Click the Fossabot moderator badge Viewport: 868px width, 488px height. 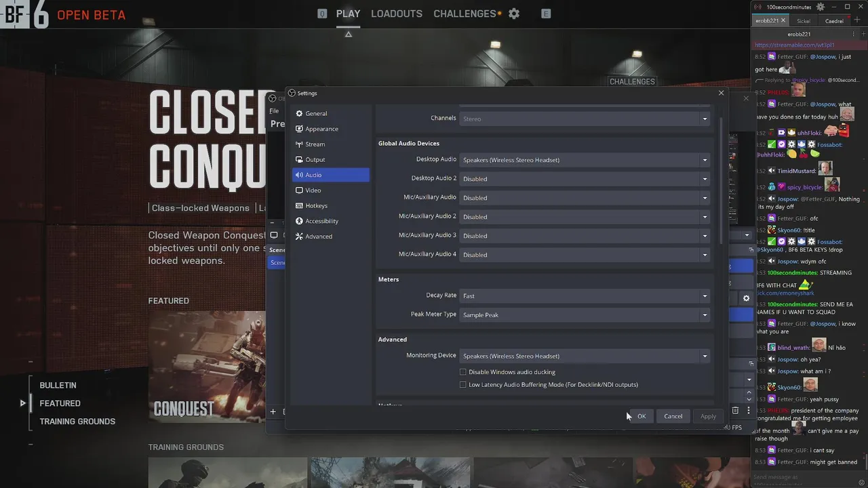772,144
